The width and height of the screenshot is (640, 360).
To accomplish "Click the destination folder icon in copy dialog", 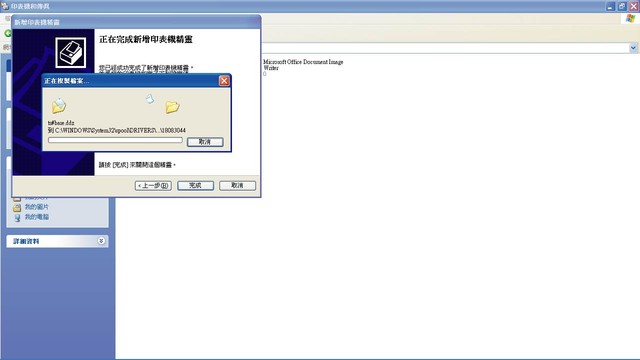I will click(x=172, y=107).
